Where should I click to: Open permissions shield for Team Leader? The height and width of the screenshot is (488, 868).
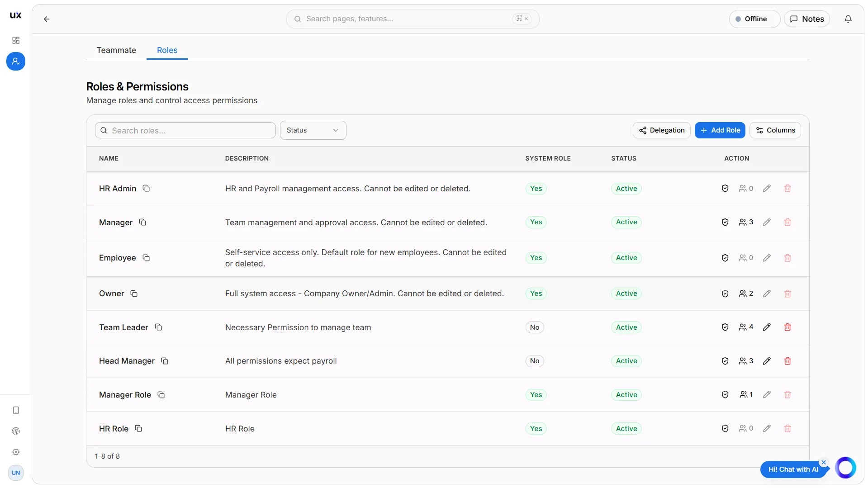[725, 327]
